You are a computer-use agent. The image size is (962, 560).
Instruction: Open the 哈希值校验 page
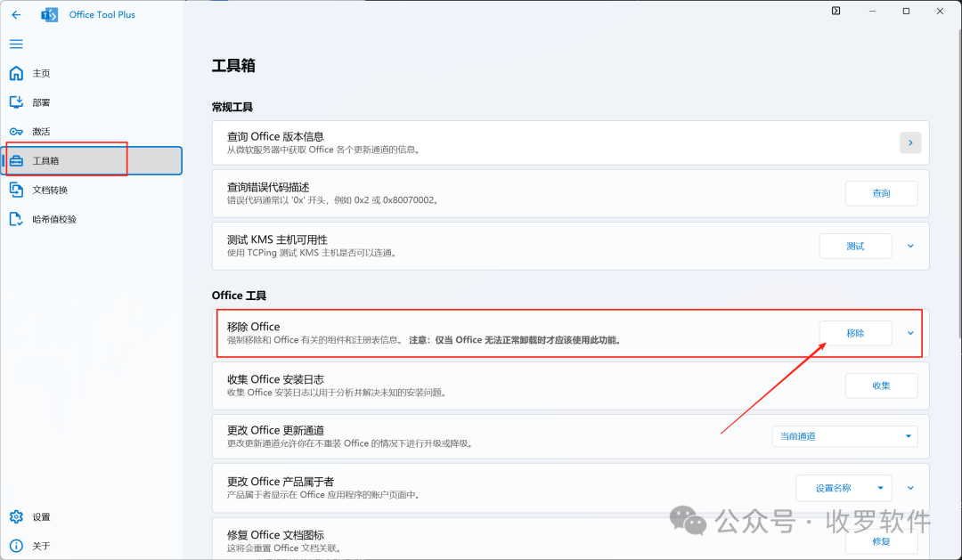click(92, 219)
